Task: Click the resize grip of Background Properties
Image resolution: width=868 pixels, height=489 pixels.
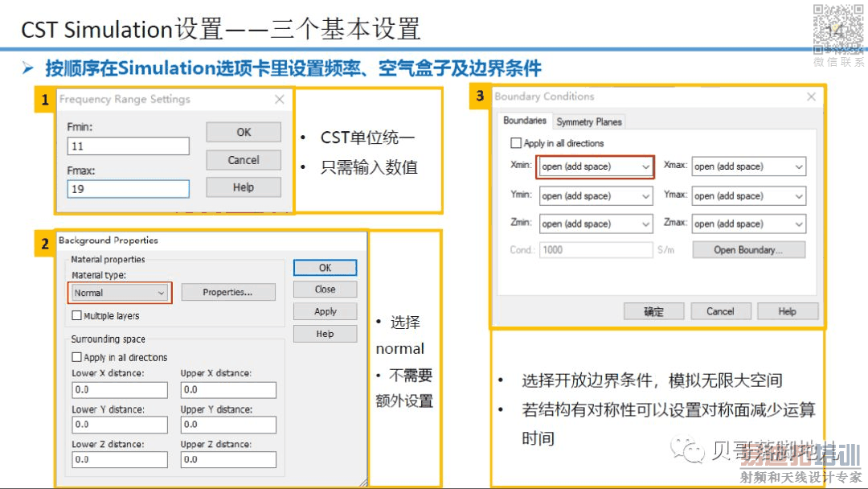Action: pos(363,483)
